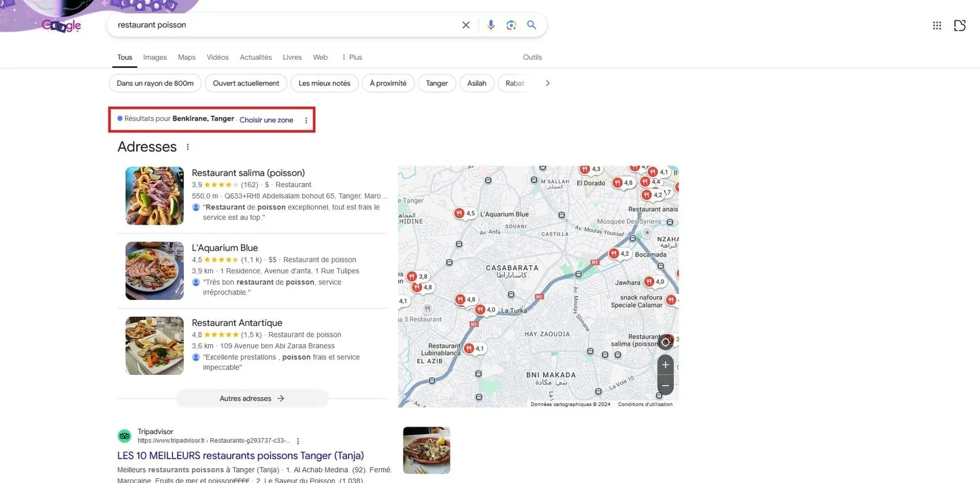
Task: Select the Asilah location chip
Action: point(477,83)
